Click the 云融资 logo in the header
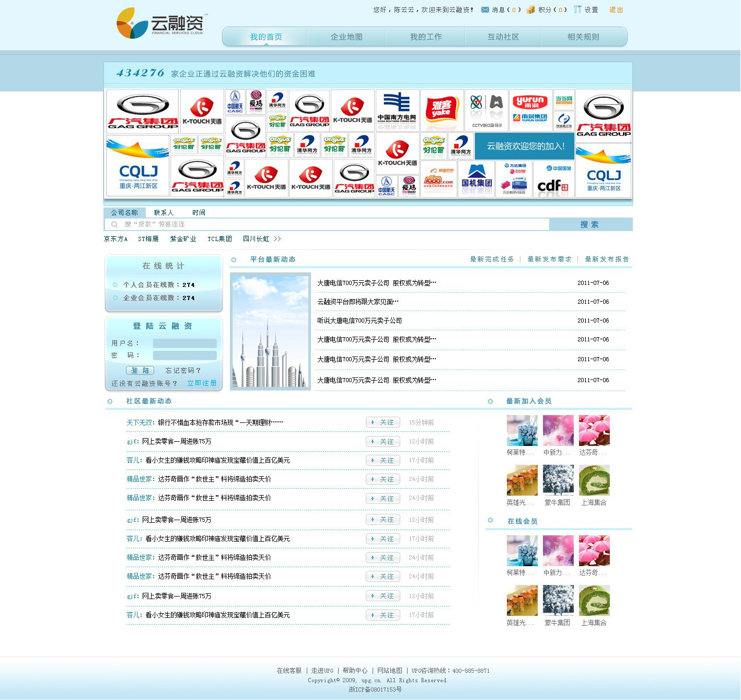Viewport: 741px width, 700px height. (161, 24)
